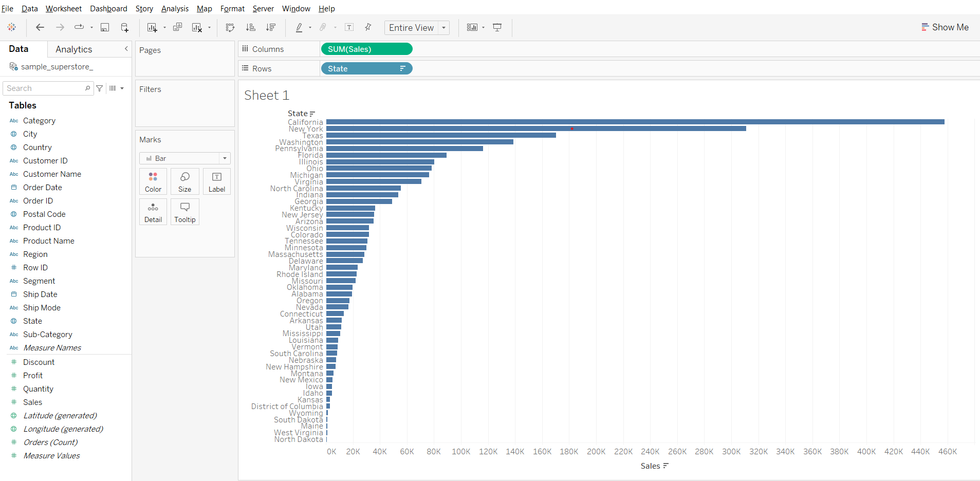Save the workbook with the Save icon
The width and height of the screenshot is (980, 481).
pyautogui.click(x=105, y=27)
